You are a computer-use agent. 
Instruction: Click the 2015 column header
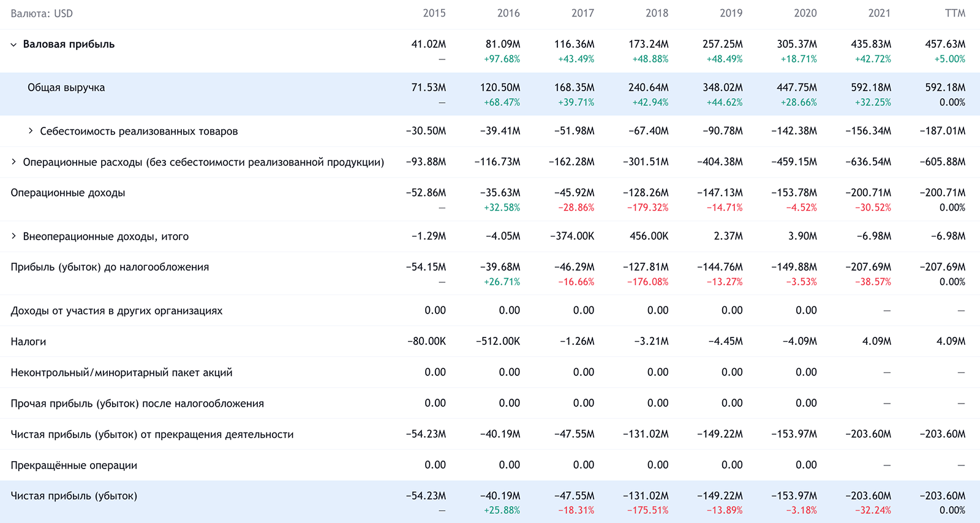pos(434,13)
